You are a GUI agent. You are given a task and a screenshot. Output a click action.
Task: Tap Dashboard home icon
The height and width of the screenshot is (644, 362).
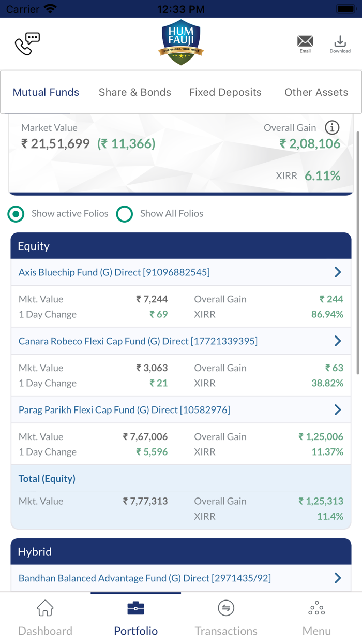click(45, 608)
